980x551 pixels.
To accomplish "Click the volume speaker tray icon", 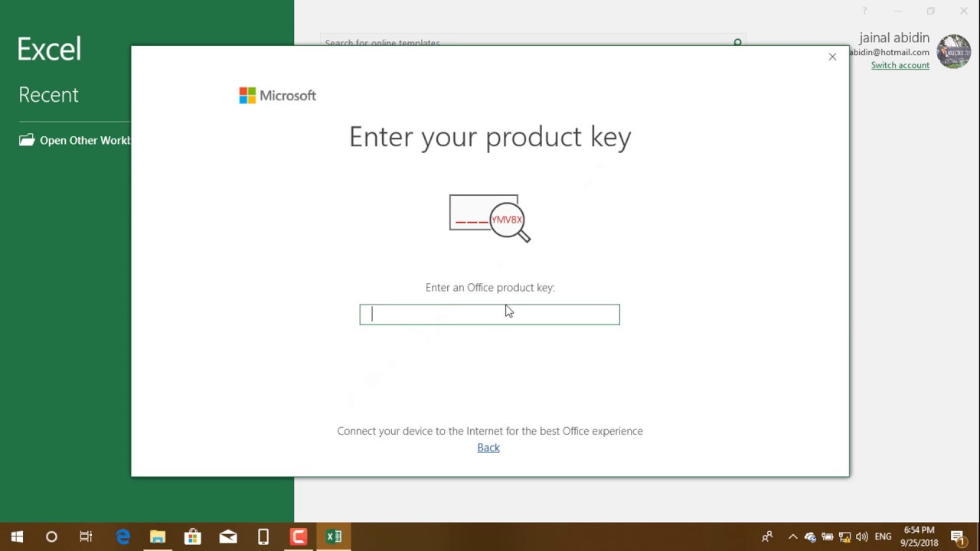I will [x=862, y=536].
